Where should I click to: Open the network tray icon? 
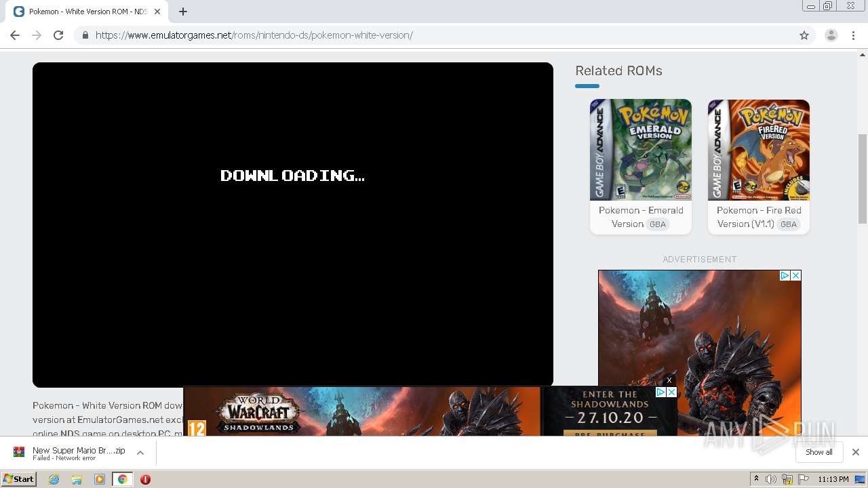click(x=787, y=479)
